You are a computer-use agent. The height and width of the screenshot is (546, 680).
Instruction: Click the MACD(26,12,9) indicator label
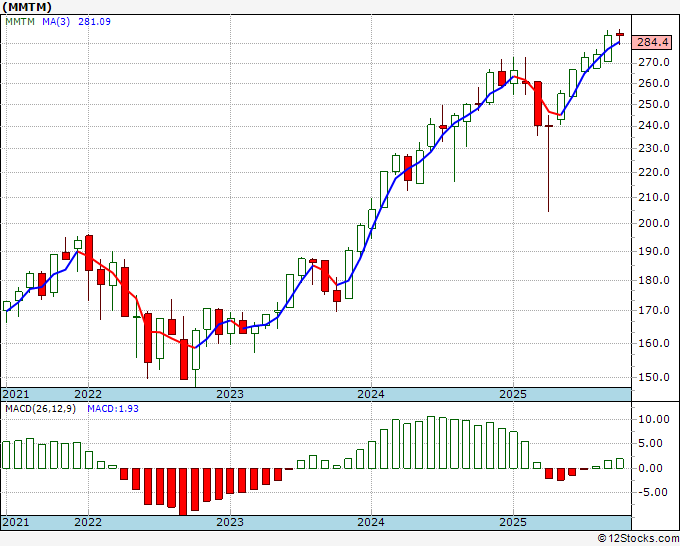tap(40, 409)
